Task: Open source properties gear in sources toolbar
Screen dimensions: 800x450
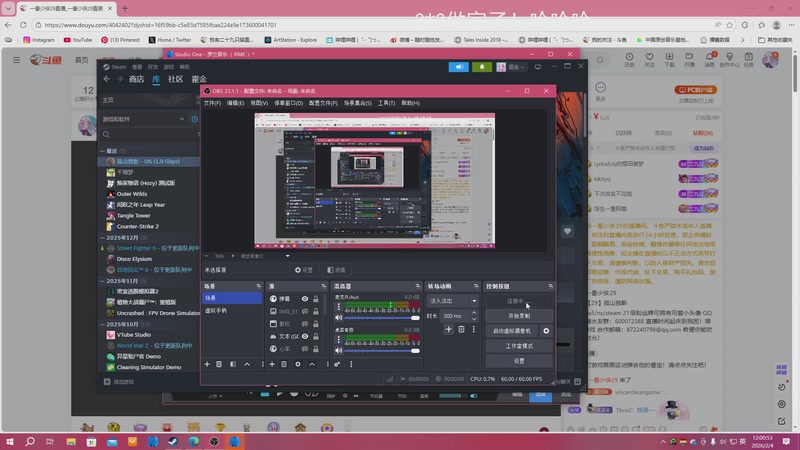Action: pyautogui.click(x=298, y=364)
